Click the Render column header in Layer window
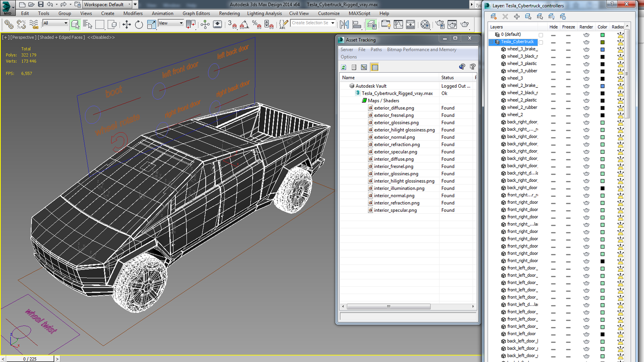This screenshot has height=362, width=644. [586, 27]
